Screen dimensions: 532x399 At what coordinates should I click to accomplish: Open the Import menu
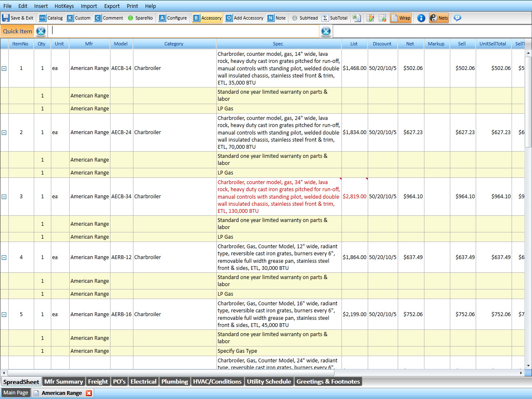pyautogui.click(x=89, y=6)
